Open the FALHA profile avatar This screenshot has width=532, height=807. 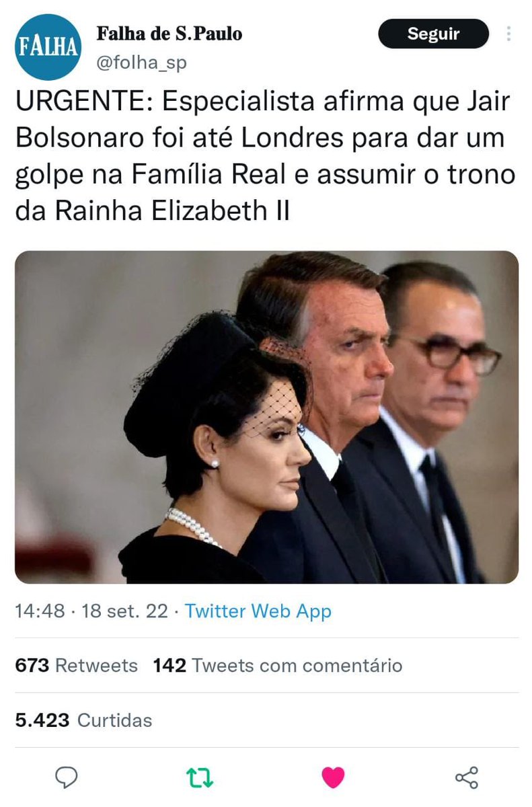(48, 47)
